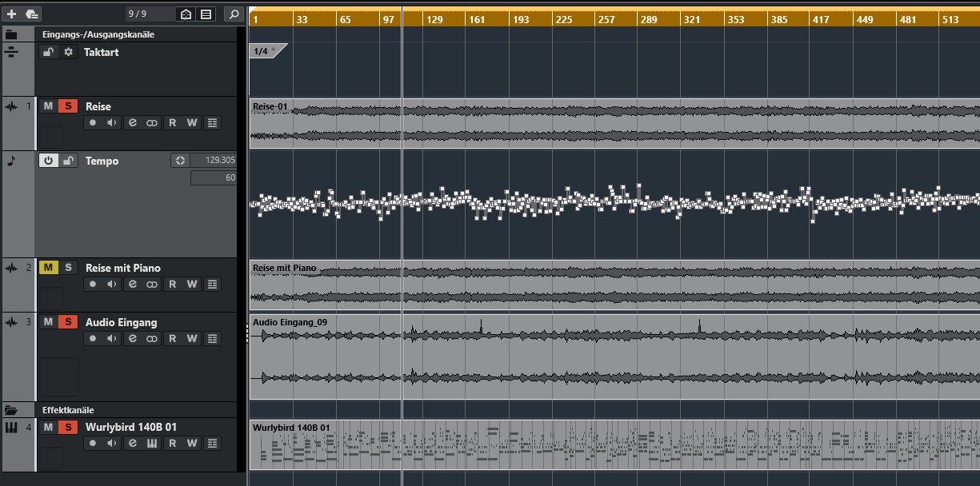Click the Tempo track's recording/process tempo icon
This screenshot has height=486, width=980.
click(180, 161)
